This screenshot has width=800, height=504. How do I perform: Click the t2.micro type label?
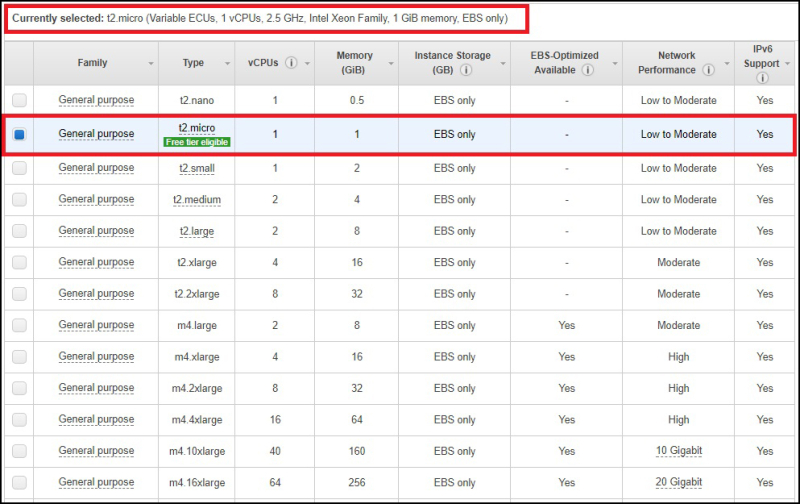pyautogui.click(x=197, y=128)
